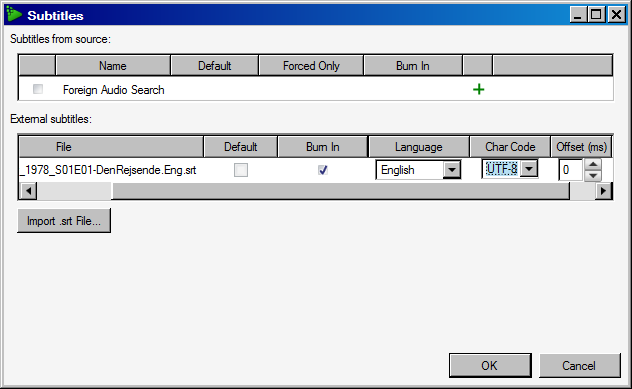
Task: Click the left scroll arrow of external subtitles
Action: tap(28, 191)
